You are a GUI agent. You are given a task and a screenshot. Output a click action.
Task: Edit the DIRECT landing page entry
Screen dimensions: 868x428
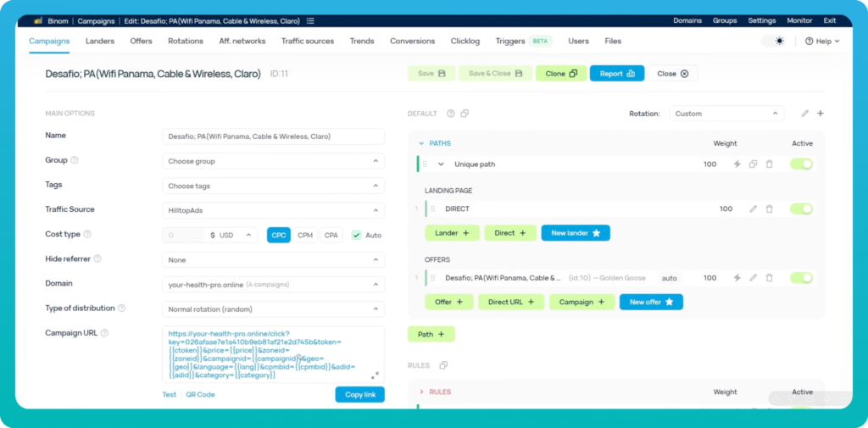coord(753,208)
